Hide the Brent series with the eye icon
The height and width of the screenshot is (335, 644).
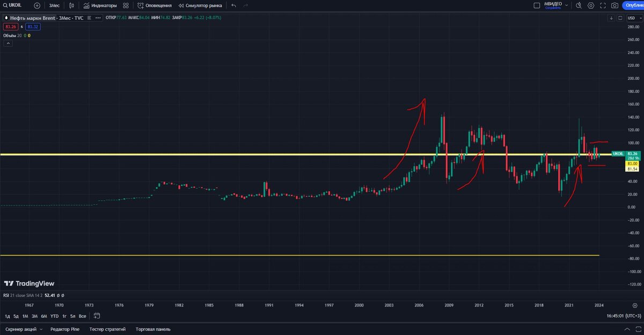pos(89,18)
